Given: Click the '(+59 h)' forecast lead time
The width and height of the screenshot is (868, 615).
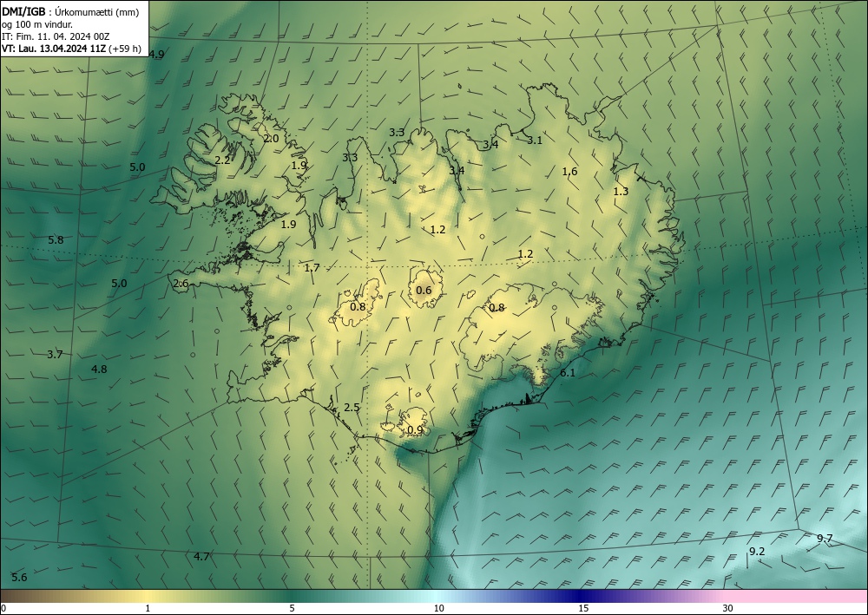Looking at the screenshot, I should click(x=125, y=49).
